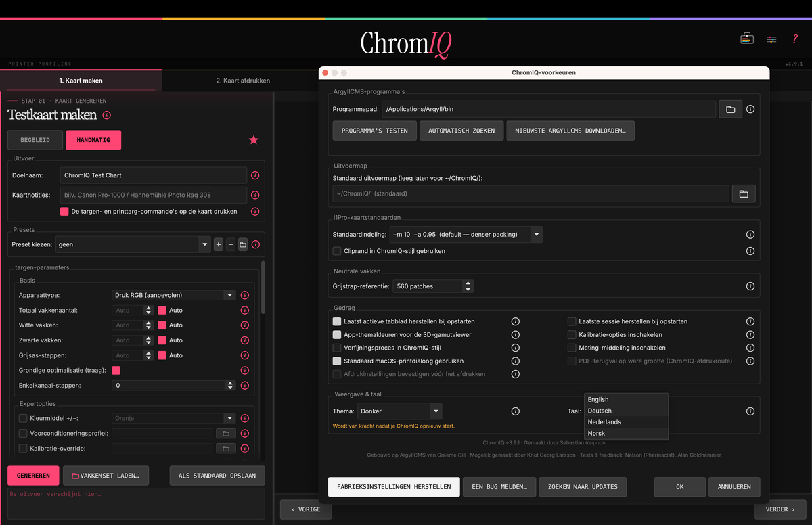812x525 pixels.
Task: Show info for Doelnaam field
Action: pyautogui.click(x=255, y=175)
